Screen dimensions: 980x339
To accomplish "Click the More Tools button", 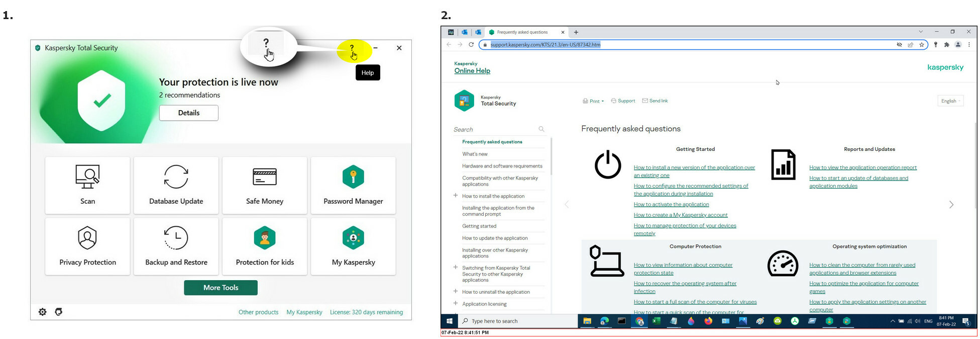I will pyautogui.click(x=221, y=288).
